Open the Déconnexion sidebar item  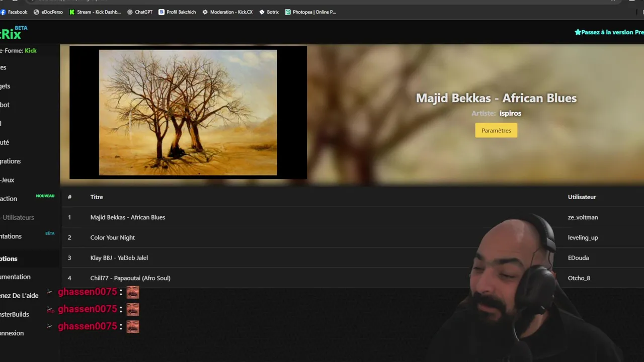pos(12,333)
